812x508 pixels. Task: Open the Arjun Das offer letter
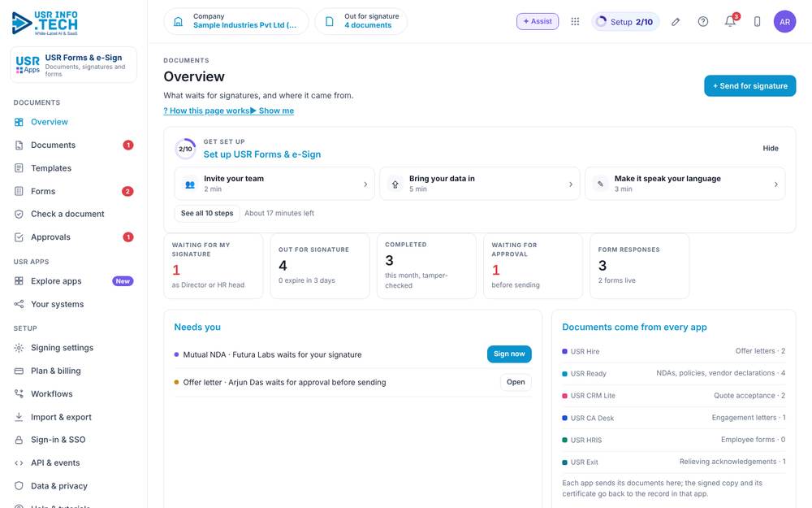tap(516, 382)
